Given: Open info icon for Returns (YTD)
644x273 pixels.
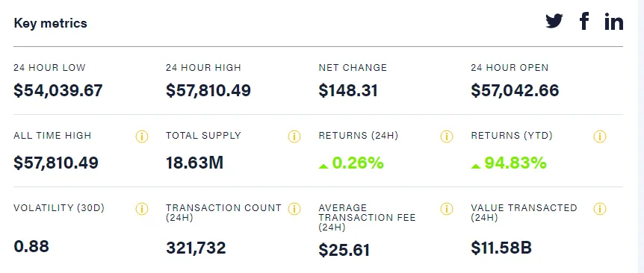Looking at the screenshot, I should (x=600, y=136).
